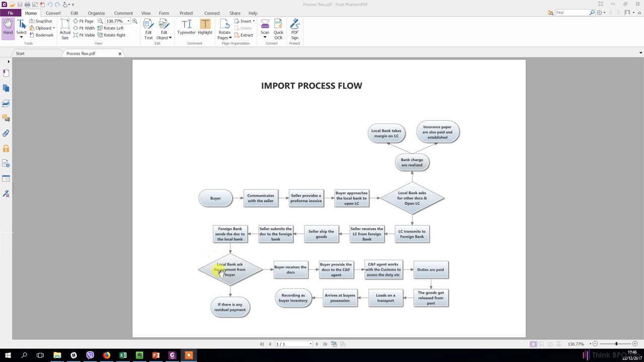Click the zoom out magnifier in ribbon
Image resolution: width=644 pixels, height=362 pixels.
(x=100, y=21)
